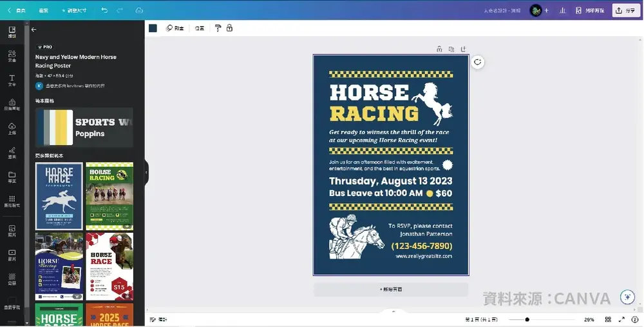The width and height of the screenshot is (644, 327).
Task: Open the help icon in the bottom bar
Action: point(635,319)
